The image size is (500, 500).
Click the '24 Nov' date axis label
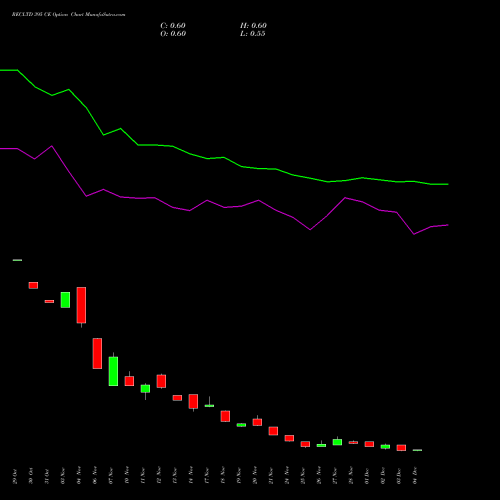pos(287,476)
